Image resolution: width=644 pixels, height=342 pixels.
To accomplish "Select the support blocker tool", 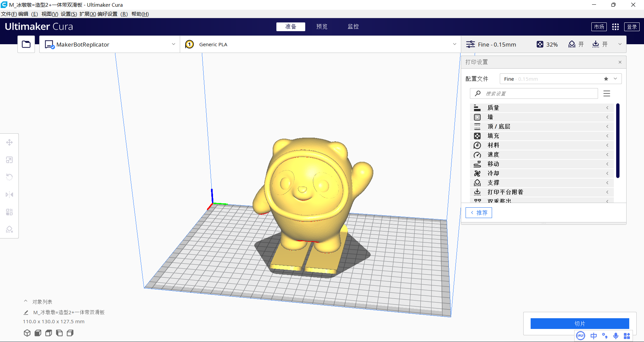I will tap(9, 229).
